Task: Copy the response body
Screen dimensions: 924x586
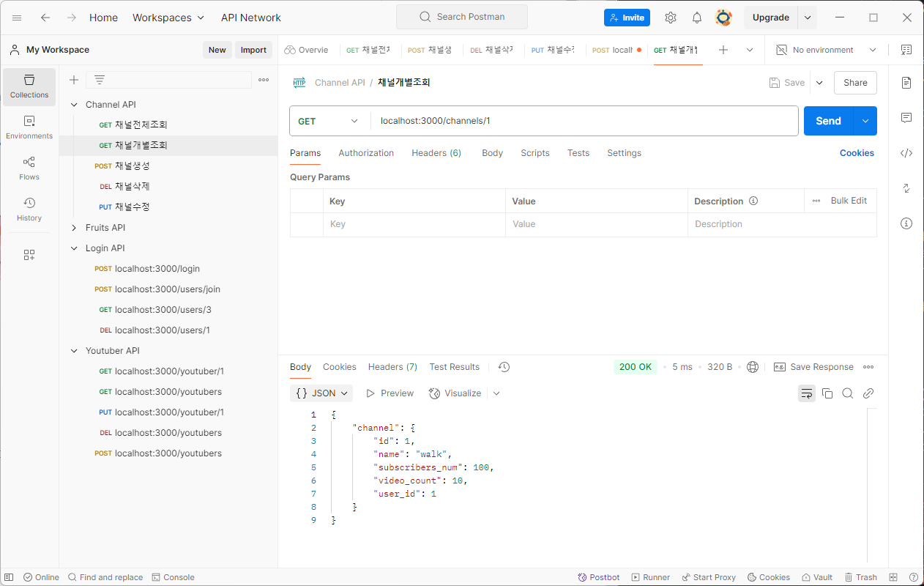Action: (x=827, y=393)
